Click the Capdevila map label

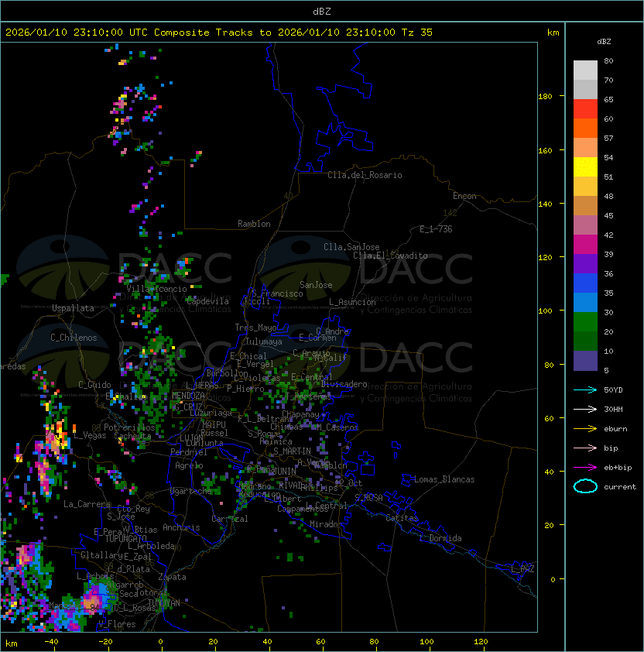[x=207, y=301]
